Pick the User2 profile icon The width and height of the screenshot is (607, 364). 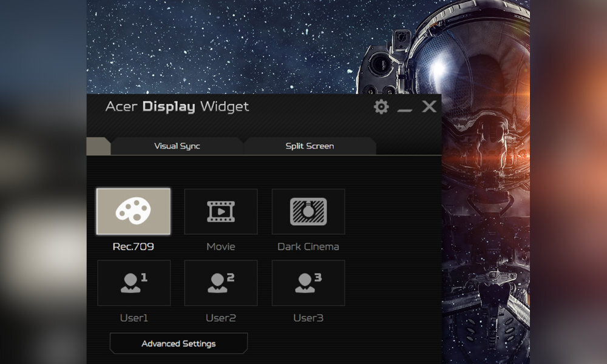pos(221,283)
